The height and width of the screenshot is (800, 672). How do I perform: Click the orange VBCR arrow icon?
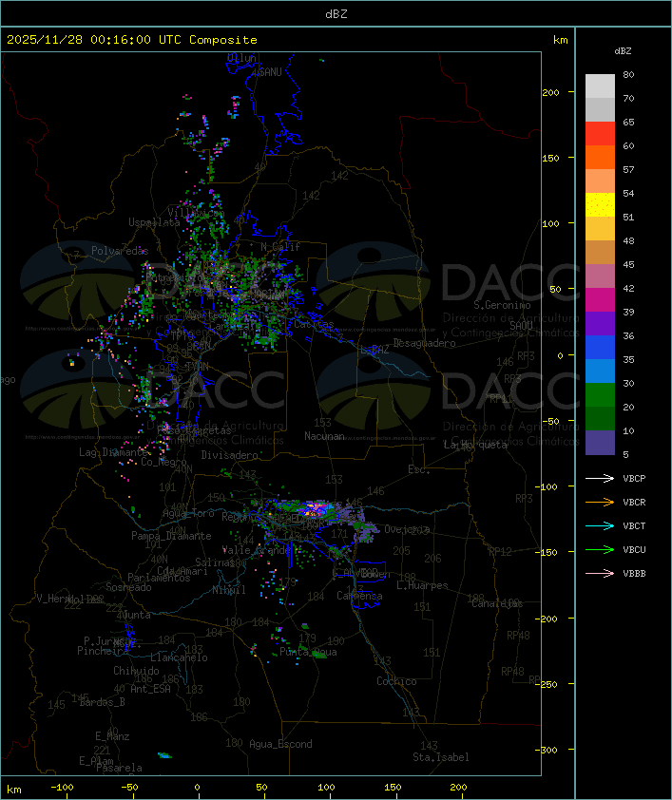[x=600, y=502]
